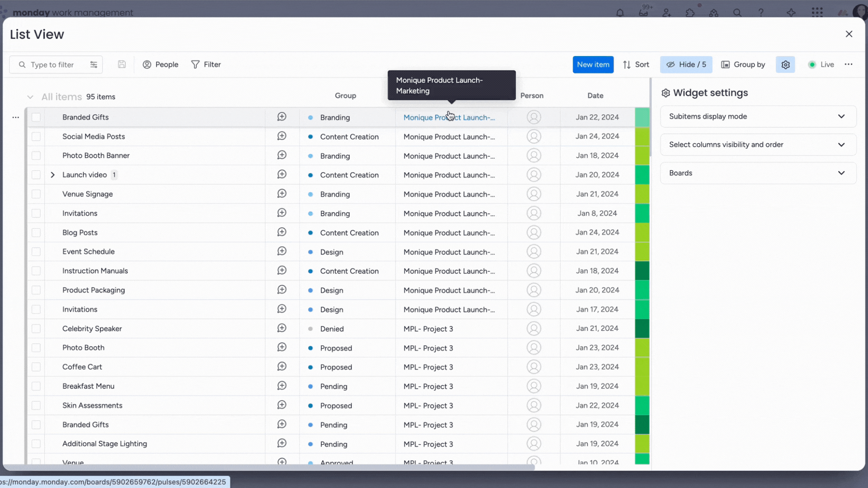Screen dimensions: 868x488
Task: Select checkbox for Social Media Posts
Action: point(36,136)
